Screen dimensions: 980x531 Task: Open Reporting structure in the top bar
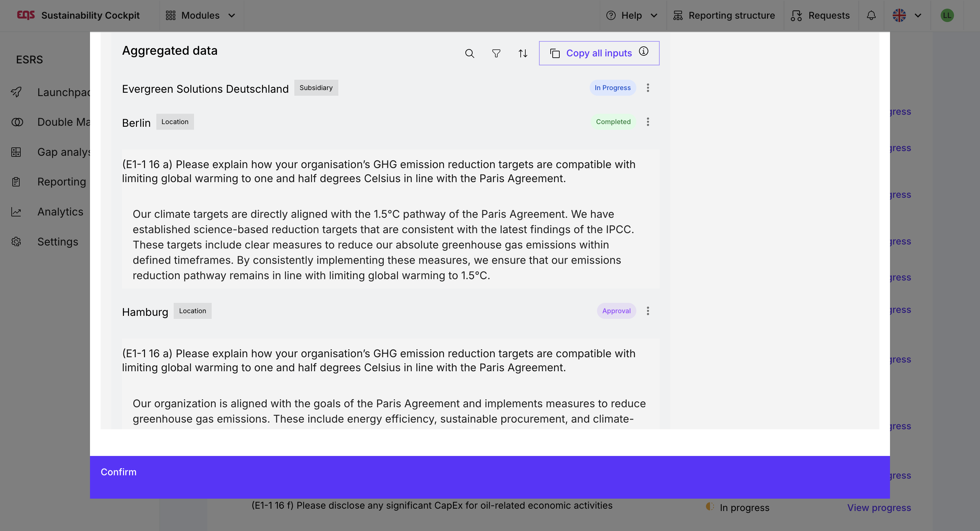tap(724, 15)
